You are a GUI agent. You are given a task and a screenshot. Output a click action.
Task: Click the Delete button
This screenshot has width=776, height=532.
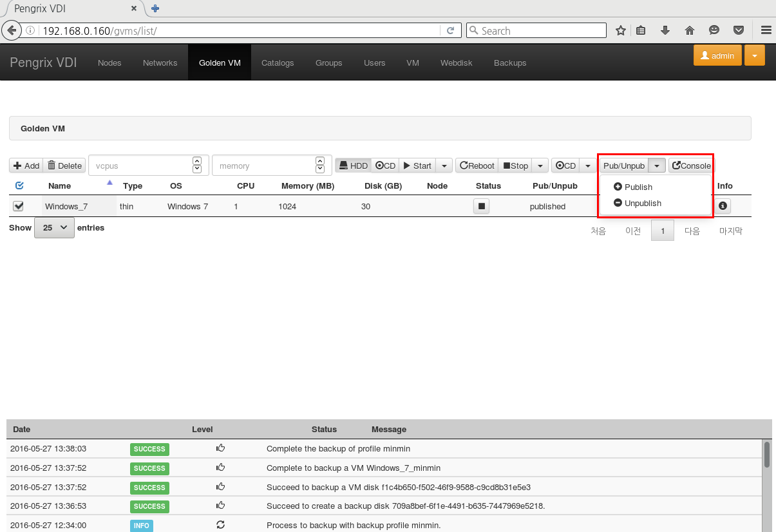point(64,166)
